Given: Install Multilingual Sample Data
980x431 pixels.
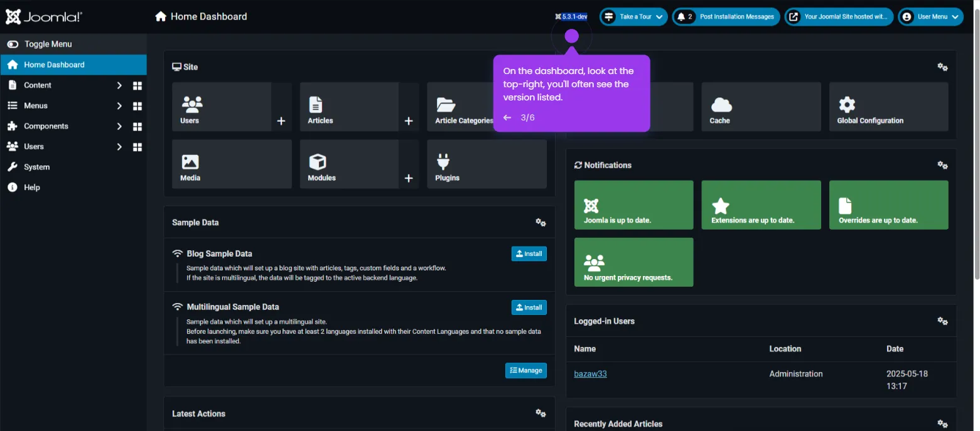Looking at the screenshot, I should point(529,307).
